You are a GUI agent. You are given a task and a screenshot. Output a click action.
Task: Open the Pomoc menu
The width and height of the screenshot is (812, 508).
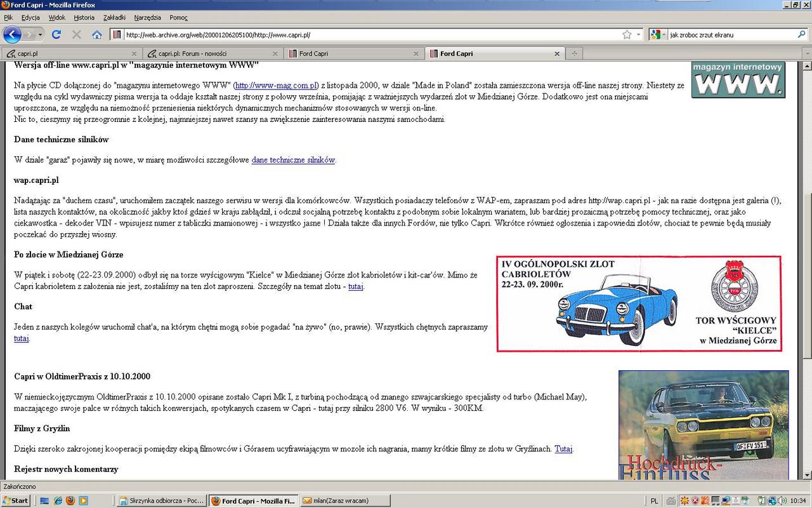[x=179, y=18]
